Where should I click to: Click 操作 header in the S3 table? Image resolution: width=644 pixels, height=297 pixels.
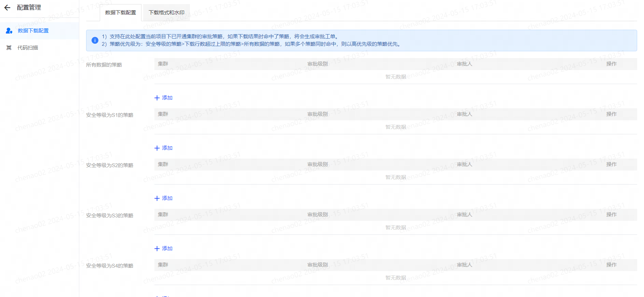611,215
